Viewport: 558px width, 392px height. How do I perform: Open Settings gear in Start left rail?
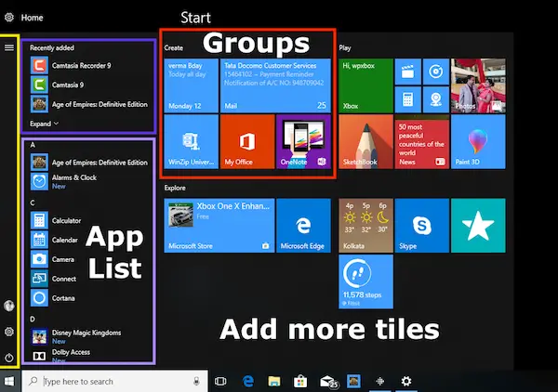point(9,332)
